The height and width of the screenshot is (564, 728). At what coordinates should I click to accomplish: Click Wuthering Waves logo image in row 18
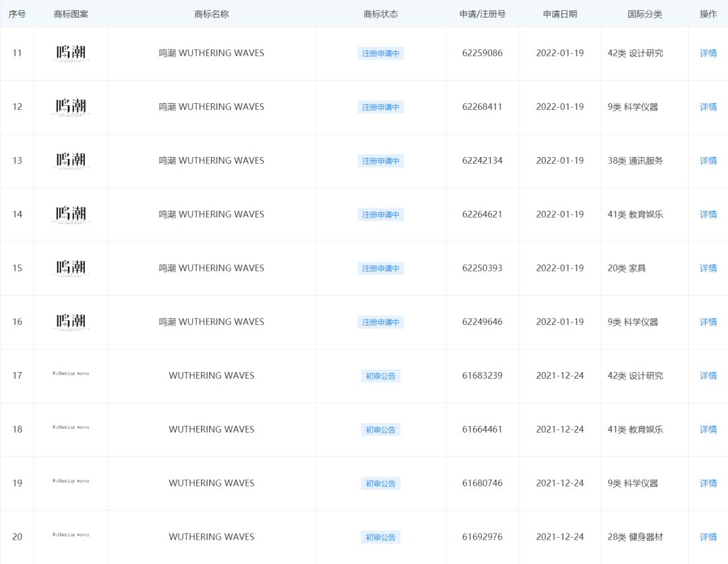[x=71, y=427]
